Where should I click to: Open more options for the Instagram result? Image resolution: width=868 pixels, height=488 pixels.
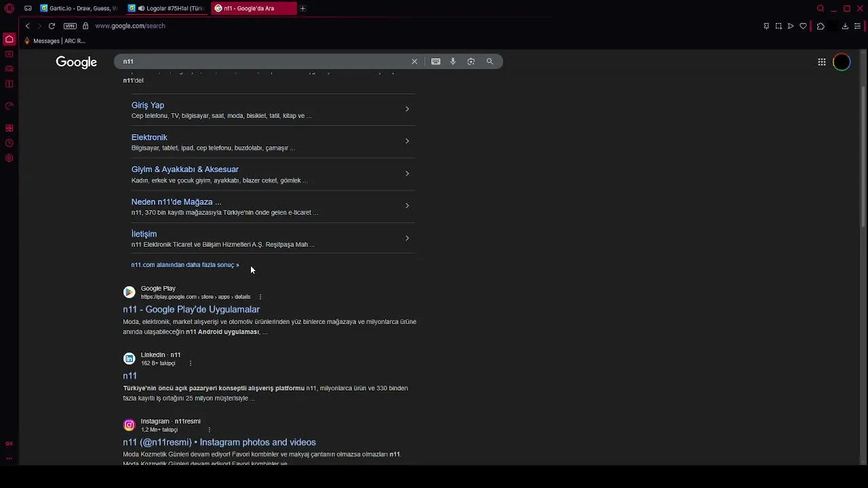(209, 430)
